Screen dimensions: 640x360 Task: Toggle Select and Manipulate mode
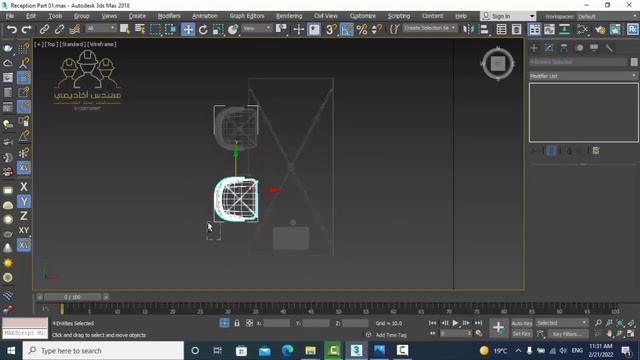pos(299,29)
